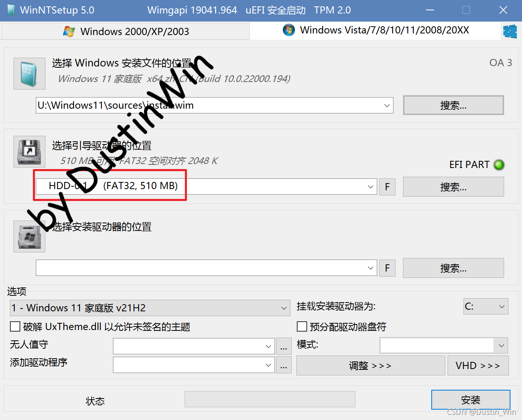Switch to Windows 2000/XP/2003 tab
The width and height of the screenshot is (522, 420).
(126, 31)
